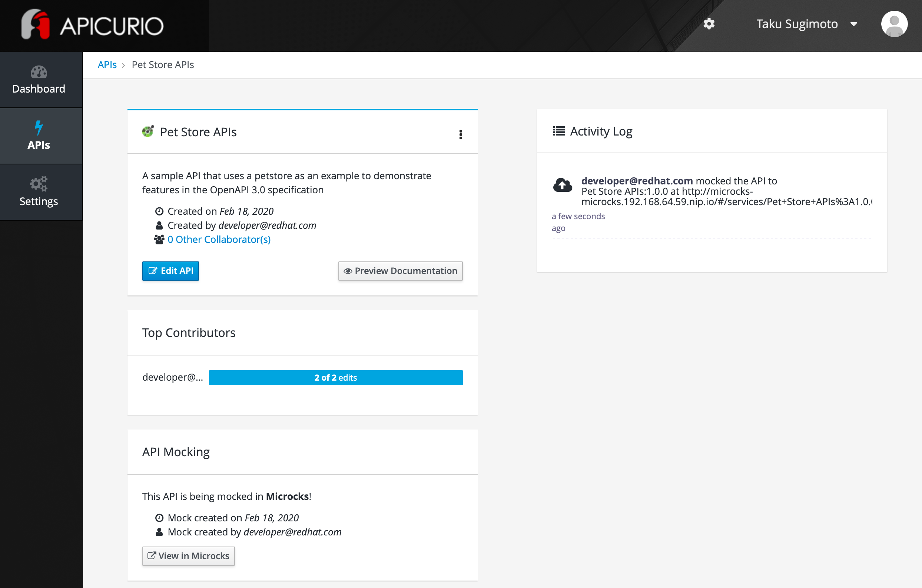Click the collaborators group icon

159,240
